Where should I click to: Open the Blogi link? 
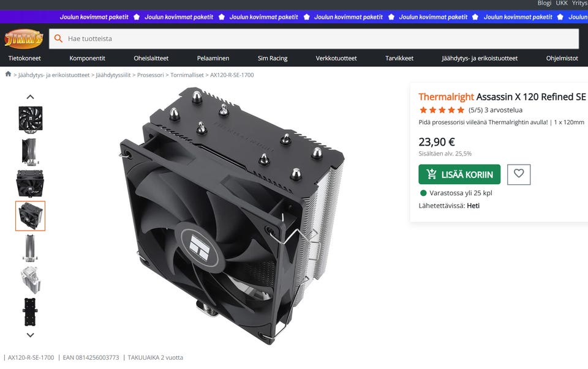coord(544,4)
